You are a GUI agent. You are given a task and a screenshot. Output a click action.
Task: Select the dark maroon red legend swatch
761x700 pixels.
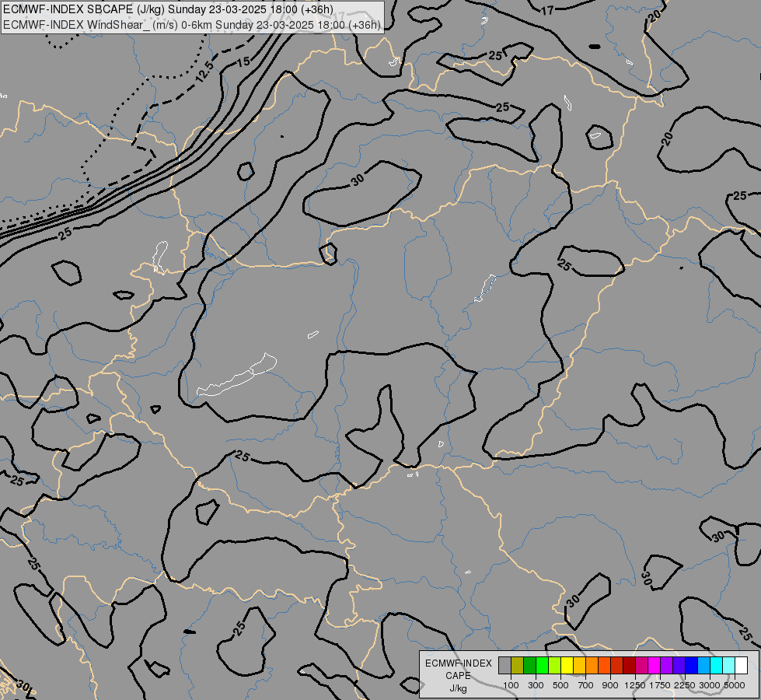click(x=630, y=665)
